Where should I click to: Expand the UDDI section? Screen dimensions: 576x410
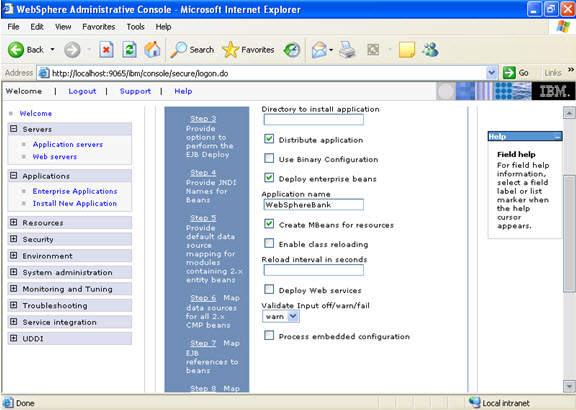pyautogui.click(x=14, y=338)
